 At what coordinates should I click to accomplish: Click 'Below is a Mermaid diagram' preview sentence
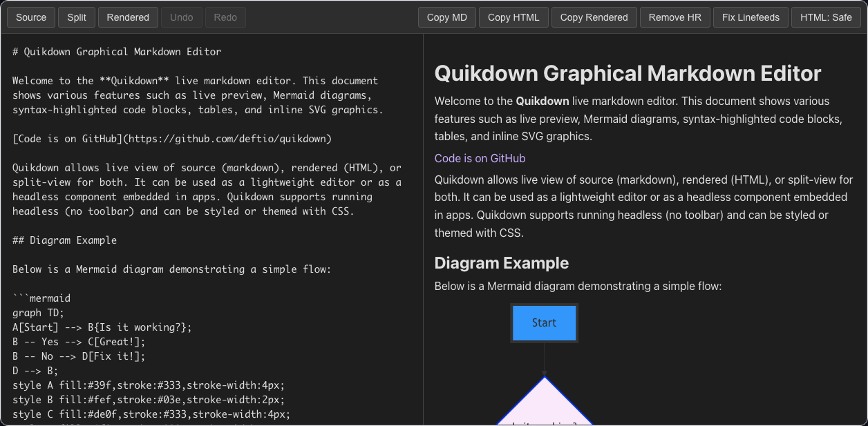point(578,286)
